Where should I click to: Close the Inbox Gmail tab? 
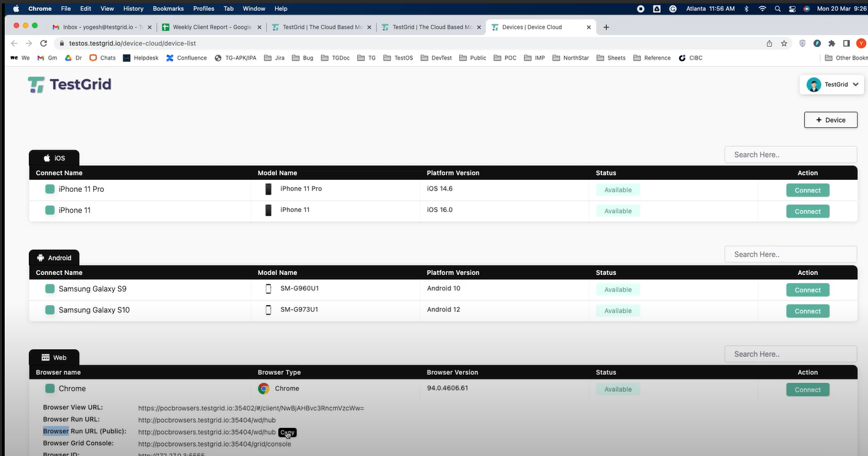(x=149, y=27)
